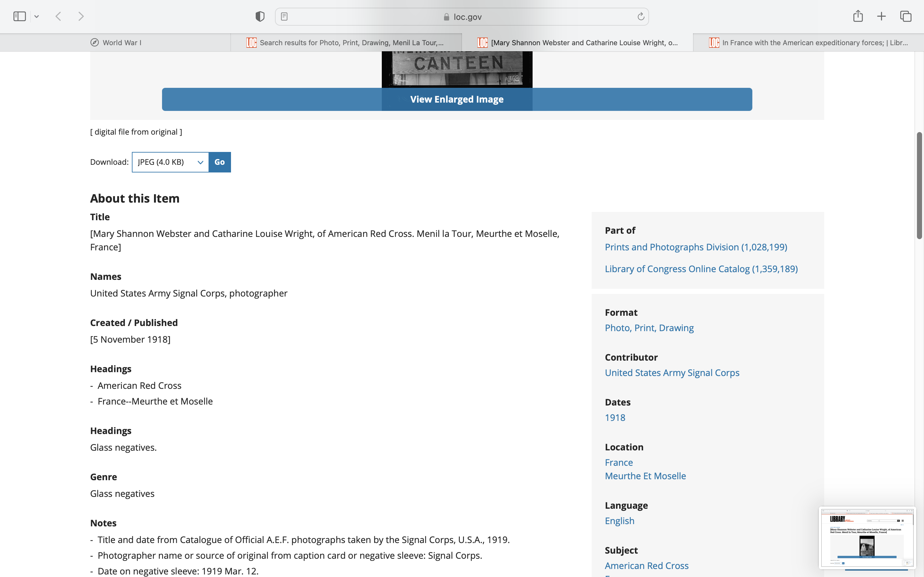Viewport: 924px width, 577px height.
Task: Show the tab overview icon
Action: coord(906,16)
